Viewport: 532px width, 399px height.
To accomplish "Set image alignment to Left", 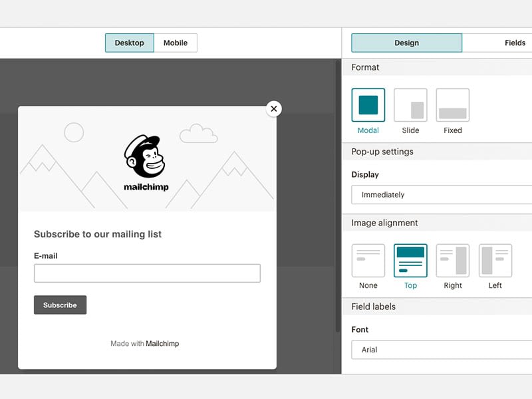I will click(495, 260).
